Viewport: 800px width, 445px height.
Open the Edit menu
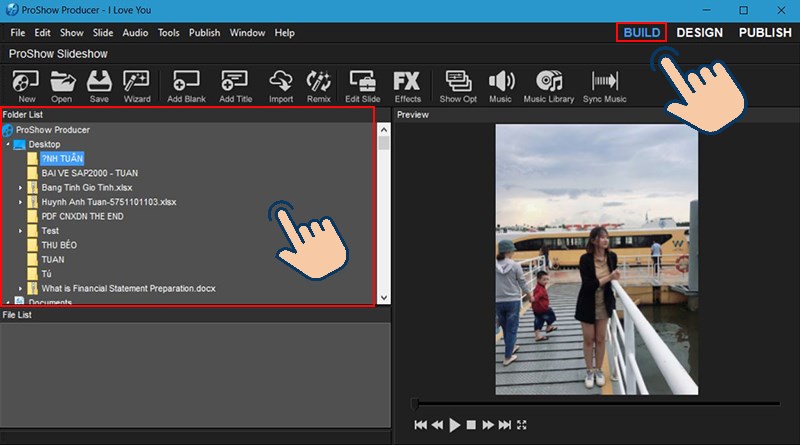[x=42, y=33]
